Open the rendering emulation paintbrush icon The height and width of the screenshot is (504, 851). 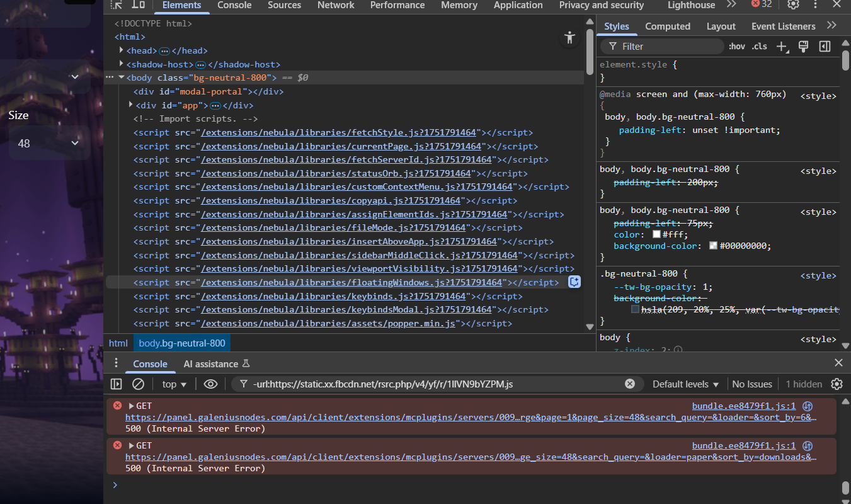(x=803, y=47)
